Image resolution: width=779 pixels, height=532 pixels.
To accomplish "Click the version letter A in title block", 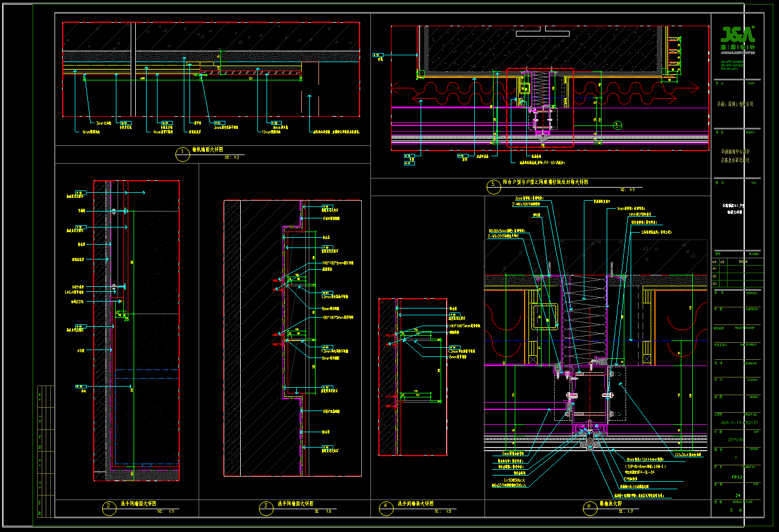I will point(736,457).
